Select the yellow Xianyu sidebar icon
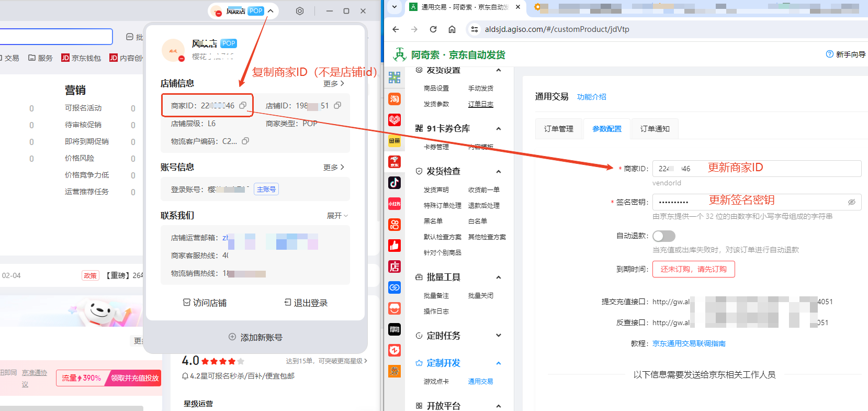This screenshot has width=868, height=411. 394,141
